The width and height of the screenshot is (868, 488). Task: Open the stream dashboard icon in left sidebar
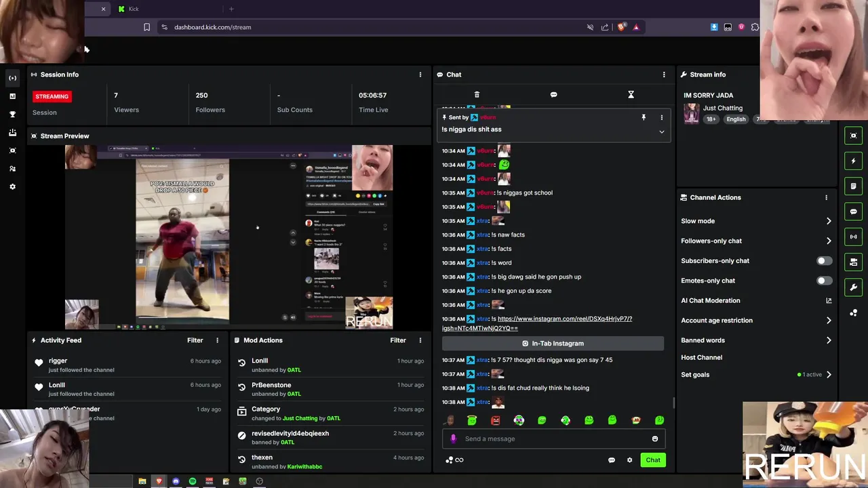(12, 78)
